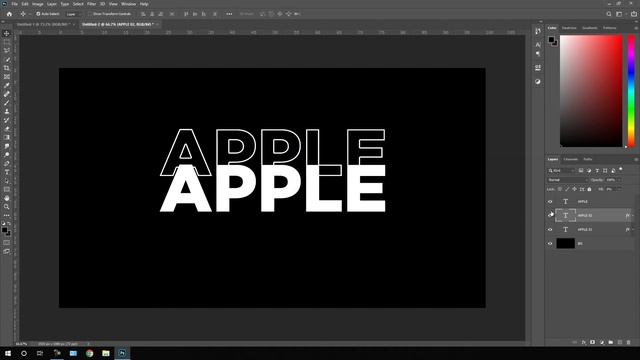Switch to the Swatches panel tab

(x=569, y=28)
